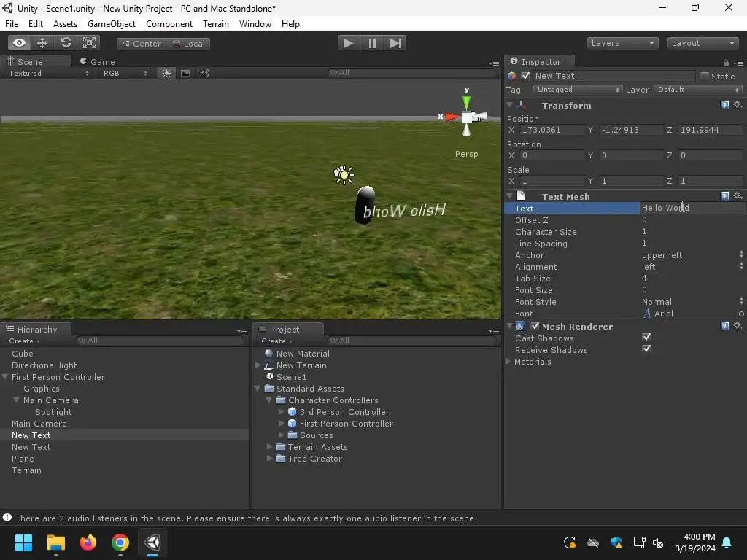Open Mesh Renderer settings gear

click(x=738, y=326)
